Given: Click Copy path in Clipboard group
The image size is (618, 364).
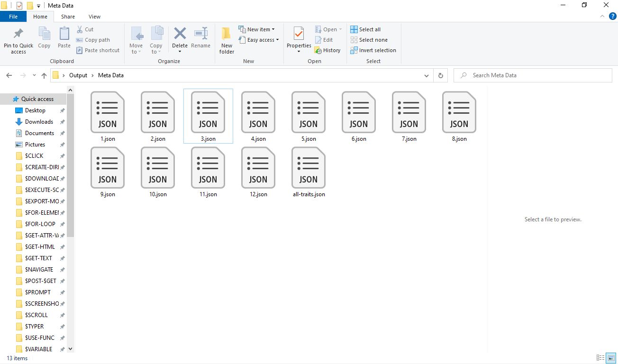Looking at the screenshot, I should (93, 40).
